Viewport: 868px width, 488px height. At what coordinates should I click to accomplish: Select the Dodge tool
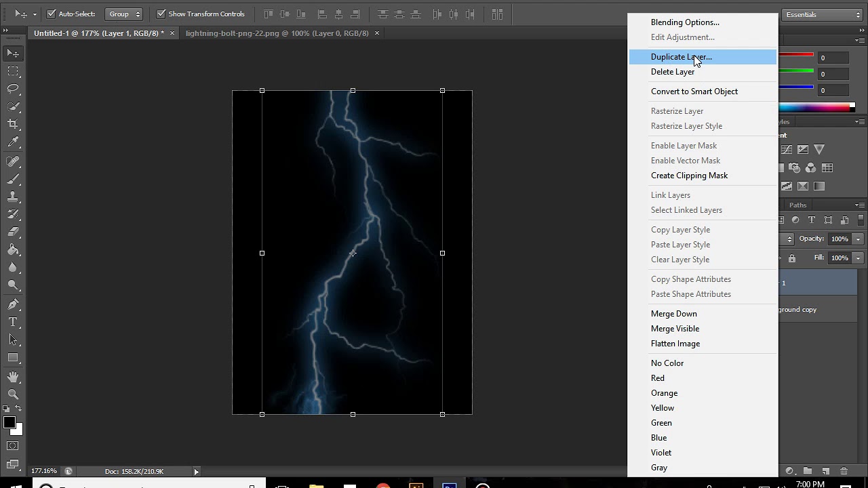pyautogui.click(x=13, y=285)
